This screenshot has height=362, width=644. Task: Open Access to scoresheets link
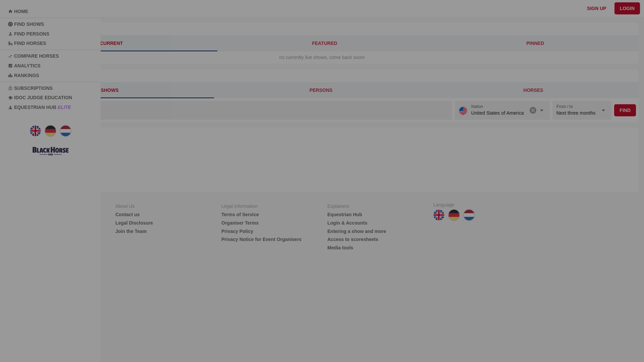click(353, 239)
